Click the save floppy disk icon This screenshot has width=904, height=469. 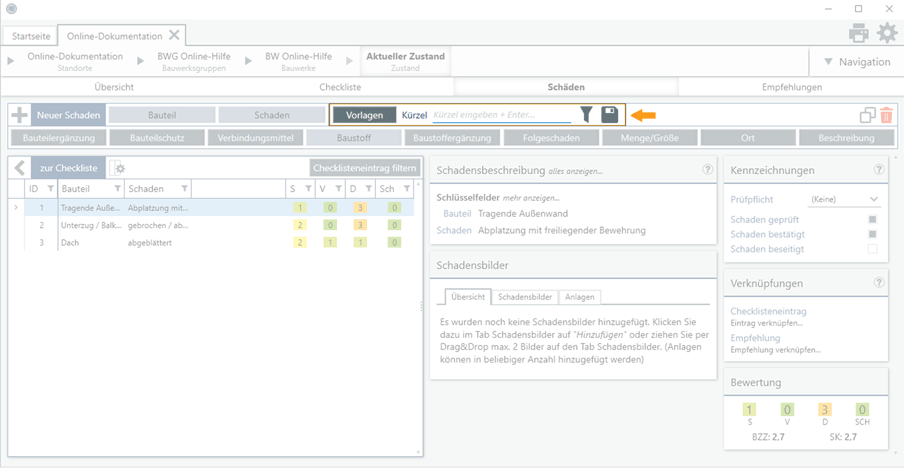609,116
